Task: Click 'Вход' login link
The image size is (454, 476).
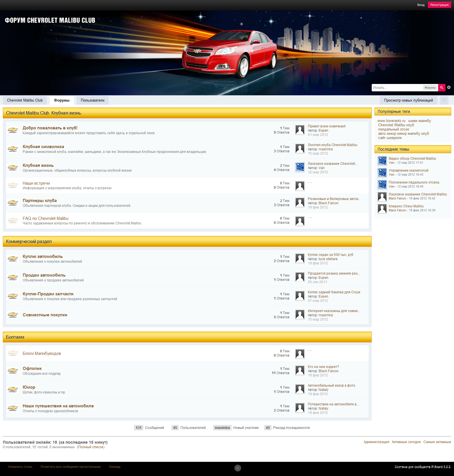Action: (x=421, y=5)
